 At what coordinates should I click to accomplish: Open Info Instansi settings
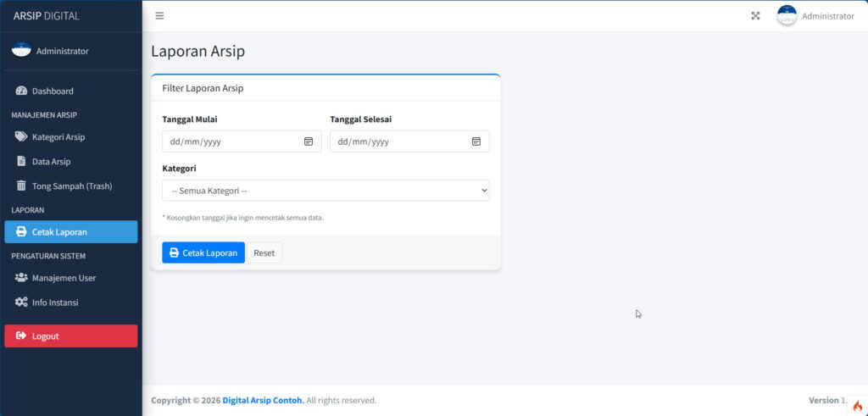pyautogui.click(x=55, y=302)
